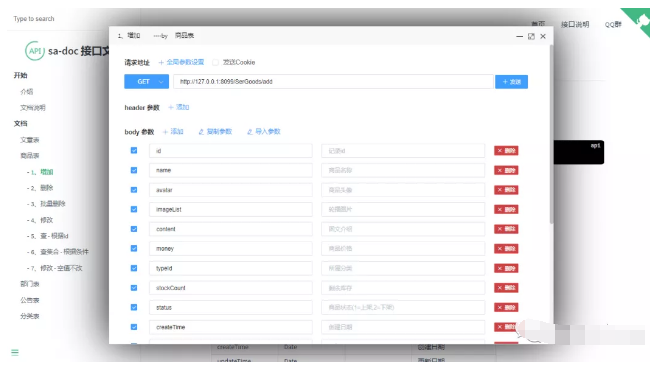The width and height of the screenshot is (650, 373).
Task: Click the dialog's vertical scrollbar
Action: (x=551, y=135)
